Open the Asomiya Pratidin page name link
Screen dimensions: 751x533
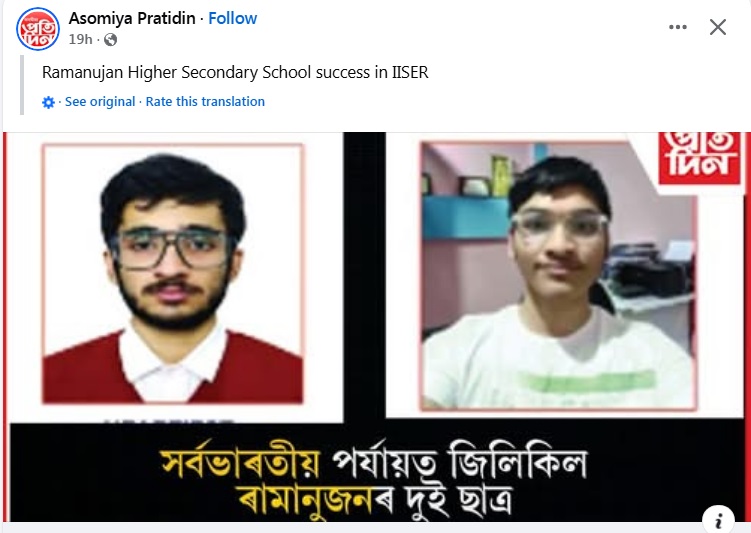click(132, 18)
